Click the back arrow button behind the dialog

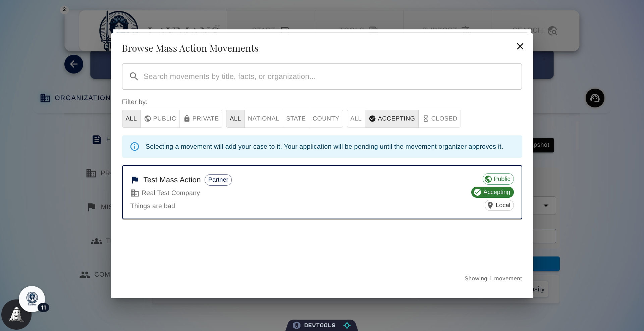click(74, 64)
